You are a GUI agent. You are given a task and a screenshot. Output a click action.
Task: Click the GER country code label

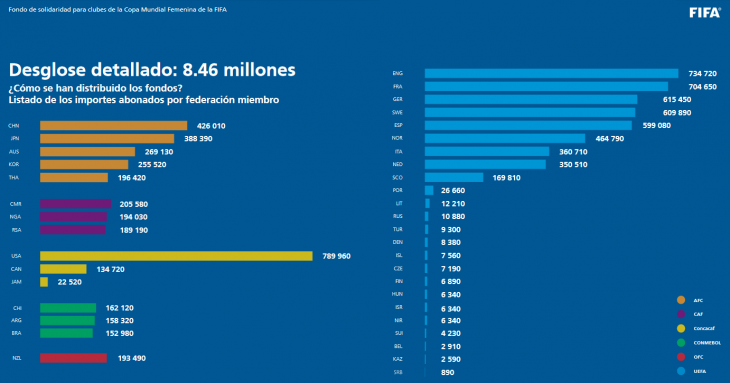[x=398, y=99]
